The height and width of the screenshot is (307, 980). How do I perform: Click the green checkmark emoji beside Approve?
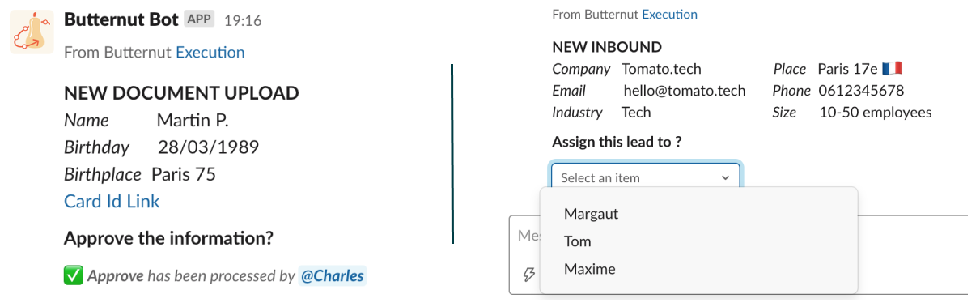click(74, 275)
